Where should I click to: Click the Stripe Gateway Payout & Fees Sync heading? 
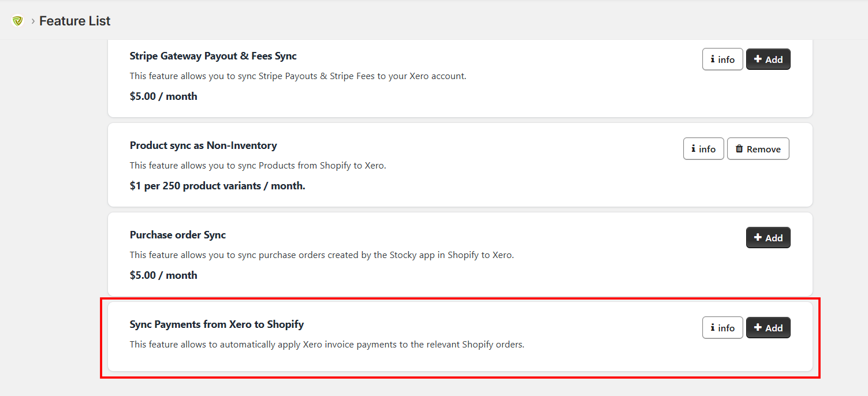point(213,56)
